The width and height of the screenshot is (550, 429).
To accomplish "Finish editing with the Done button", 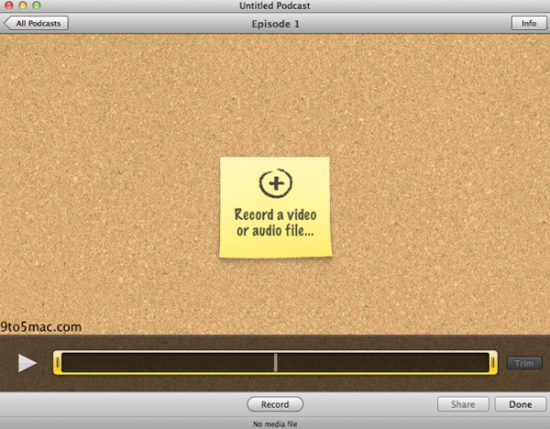I will pos(521,404).
